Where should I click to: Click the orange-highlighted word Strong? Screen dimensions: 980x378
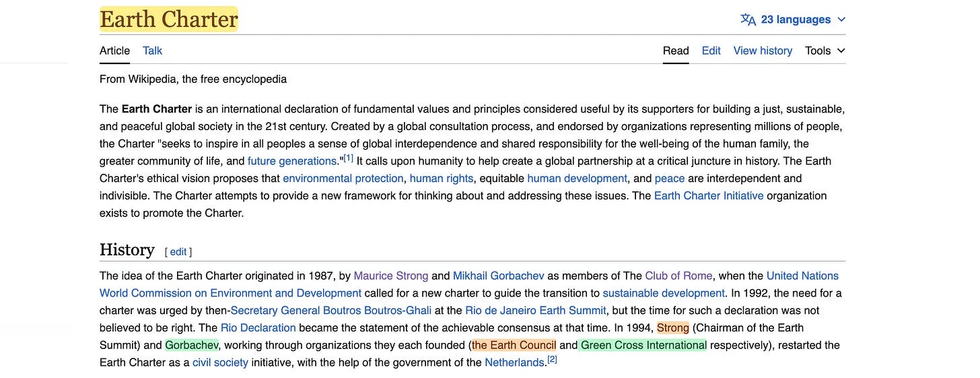tap(673, 328)
